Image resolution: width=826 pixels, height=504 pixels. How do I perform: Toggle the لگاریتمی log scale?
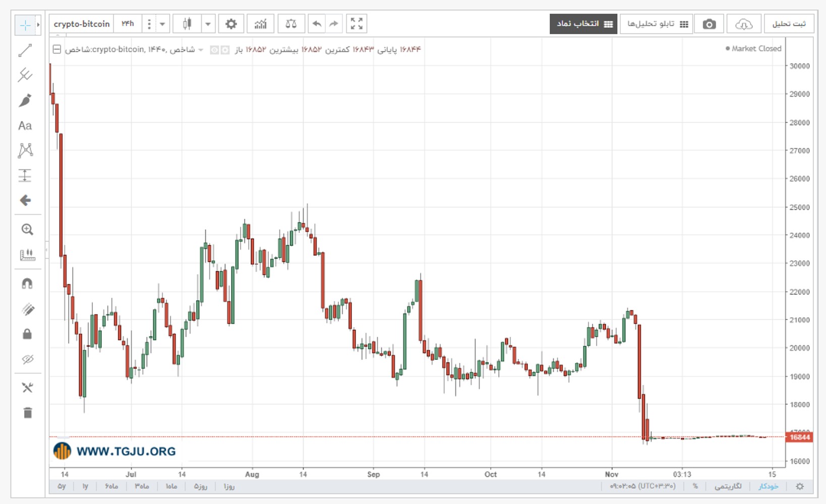728,486
